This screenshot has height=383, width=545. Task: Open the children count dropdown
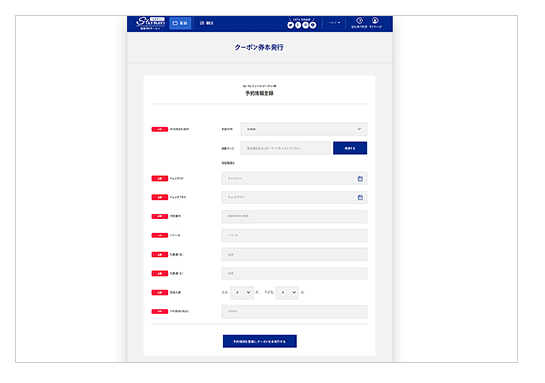[287, 293]
